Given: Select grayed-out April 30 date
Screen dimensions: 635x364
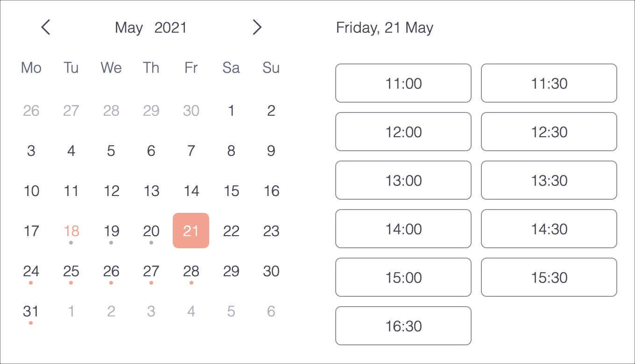Looking at the screenshot, I should tap(191, 111).
